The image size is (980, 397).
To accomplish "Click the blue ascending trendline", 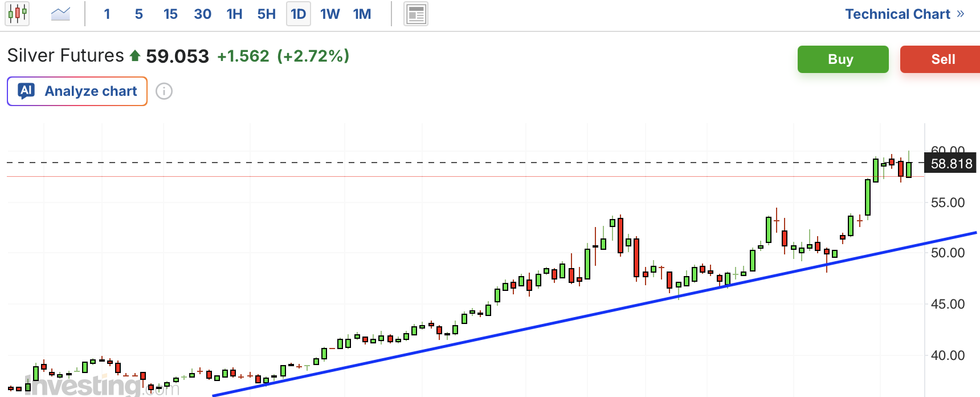I will 594,314.
